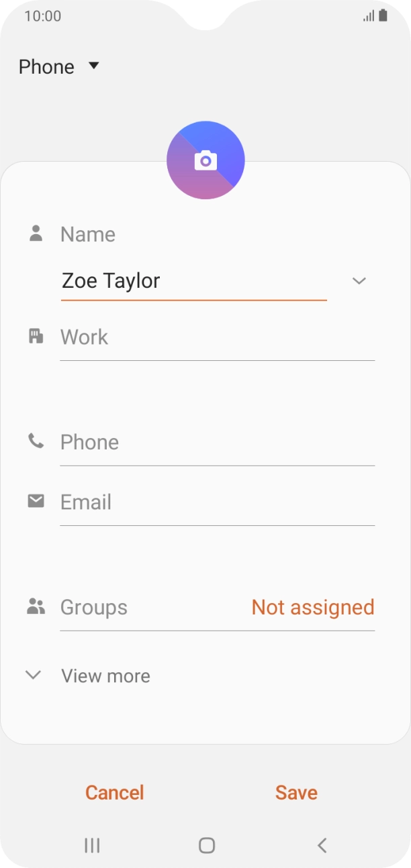
Task: Focus the Email input field
Action: 216,502
